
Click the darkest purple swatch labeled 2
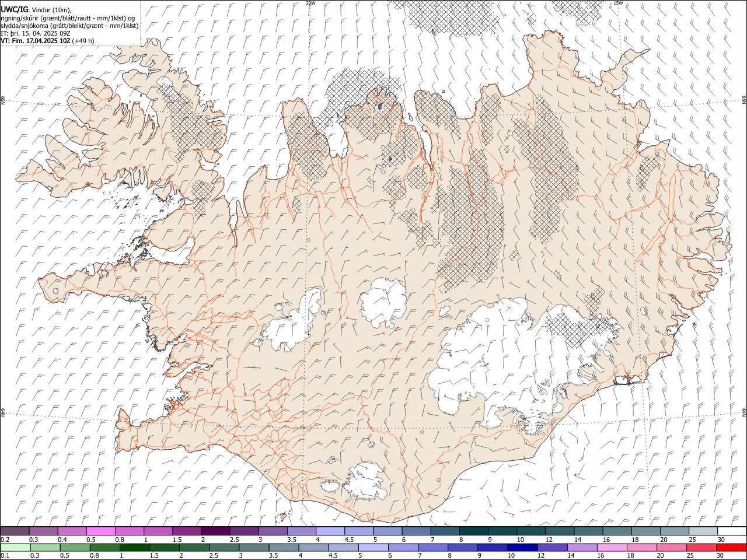point(215,531)
